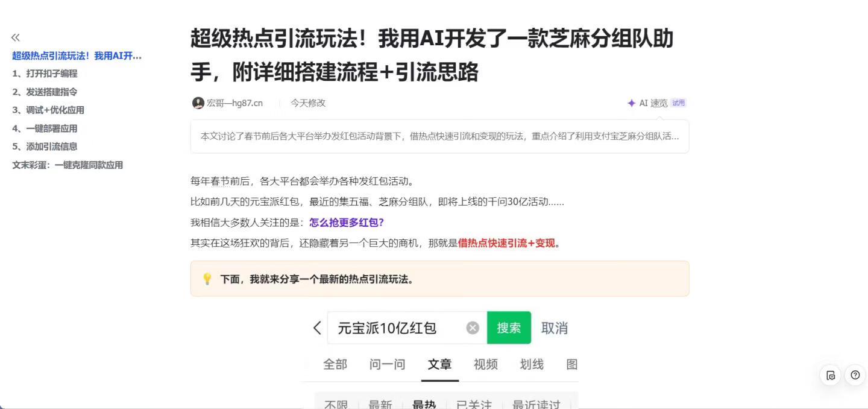Viewport: 868px width, 409px height.
Task: Click the lightbulb icon in the tip box
Action: tap(207, 279)
